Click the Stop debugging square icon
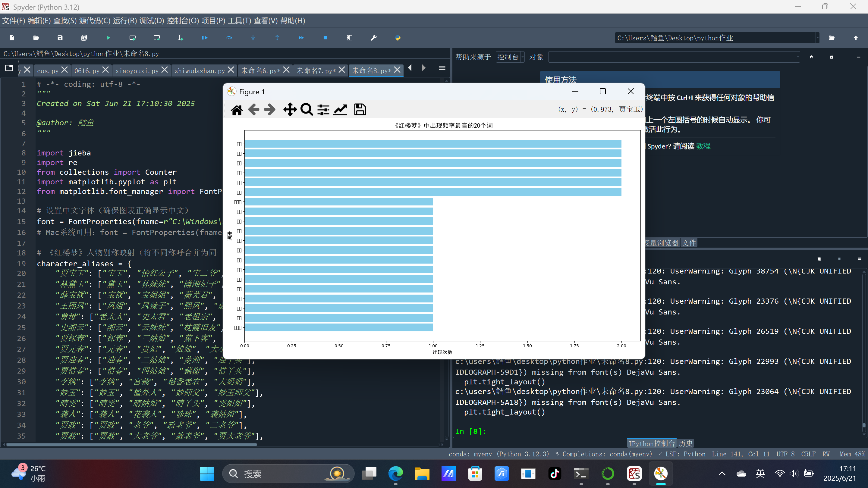 coord(325,38)
